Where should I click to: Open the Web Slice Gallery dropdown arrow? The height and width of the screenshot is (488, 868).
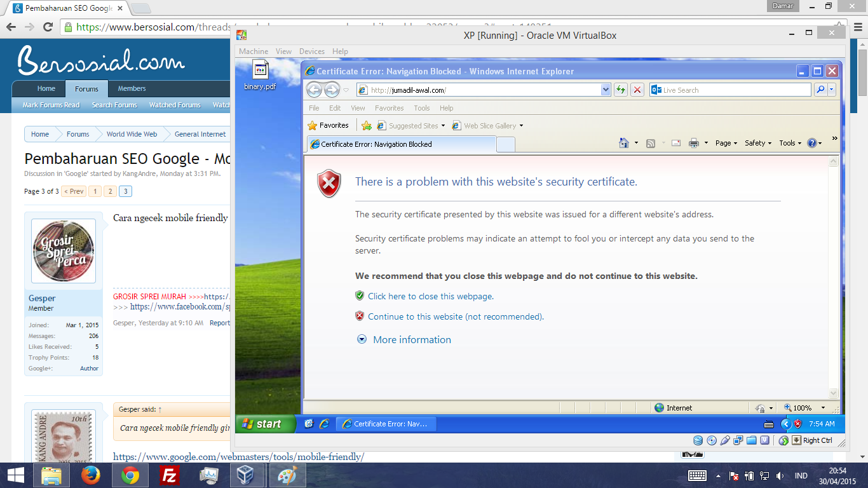(x=521, y=126)
